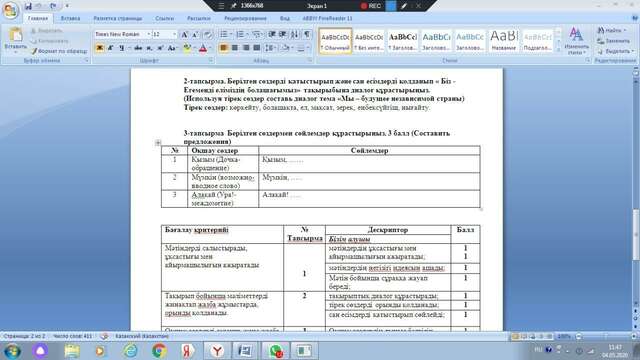Open Select (Выделить) dropdown

click(616, 51)
